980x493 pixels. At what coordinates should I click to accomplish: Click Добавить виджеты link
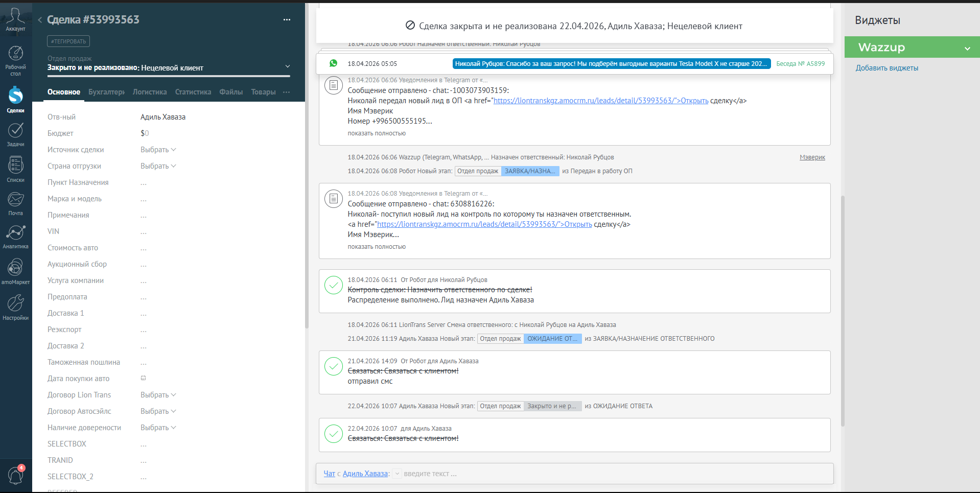click(x=887, y=68)
